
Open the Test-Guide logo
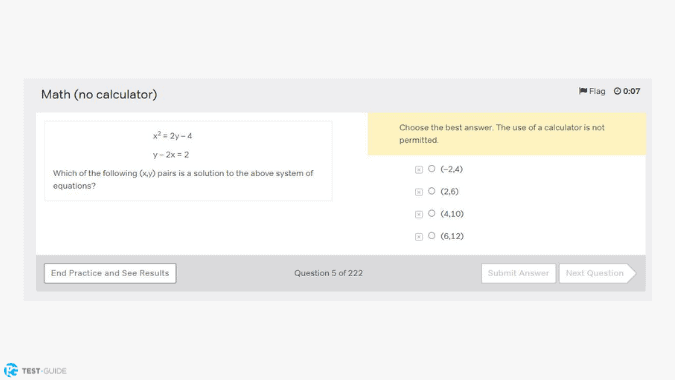click(11, 370)
